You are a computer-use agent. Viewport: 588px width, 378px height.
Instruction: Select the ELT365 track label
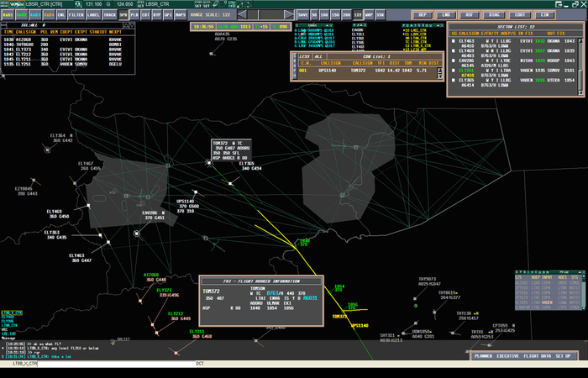pyautogui.click(x=250, y=166)
